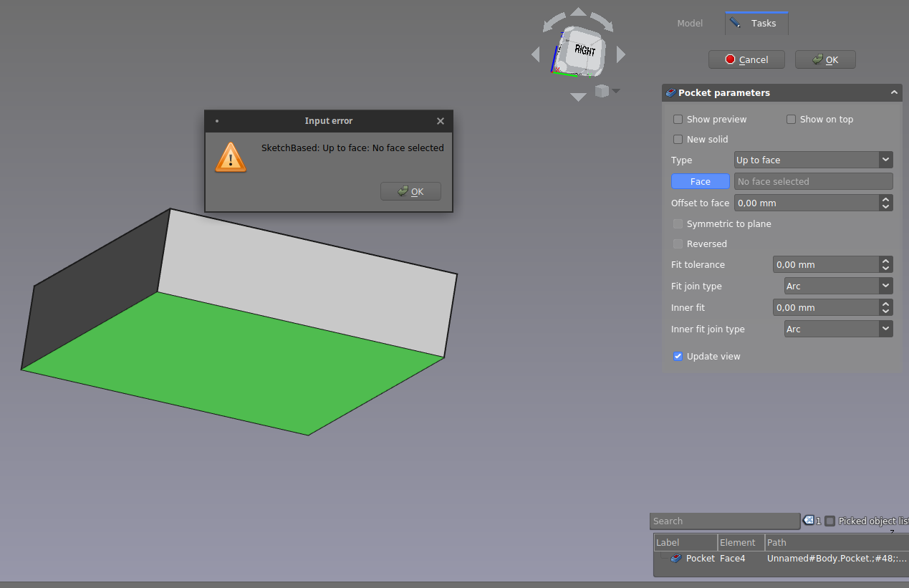Click the upward arrow above the navigation cube

(x=577, y=11)
